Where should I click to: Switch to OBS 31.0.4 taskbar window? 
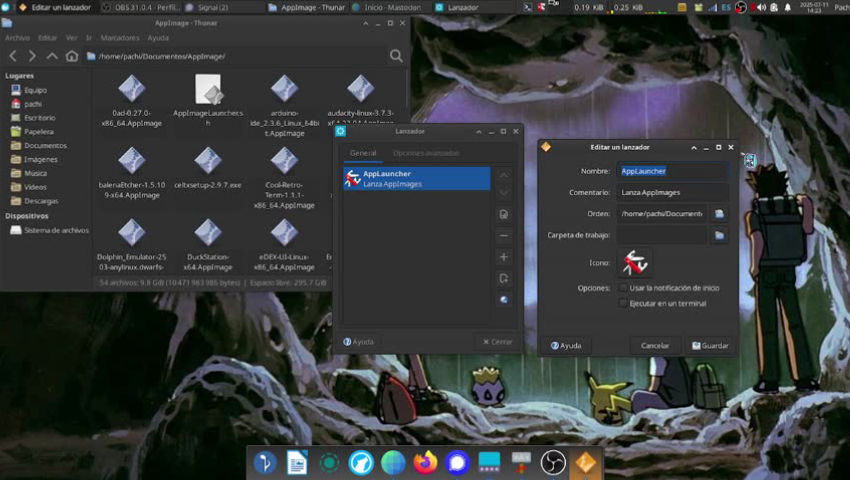click(142, 8)
